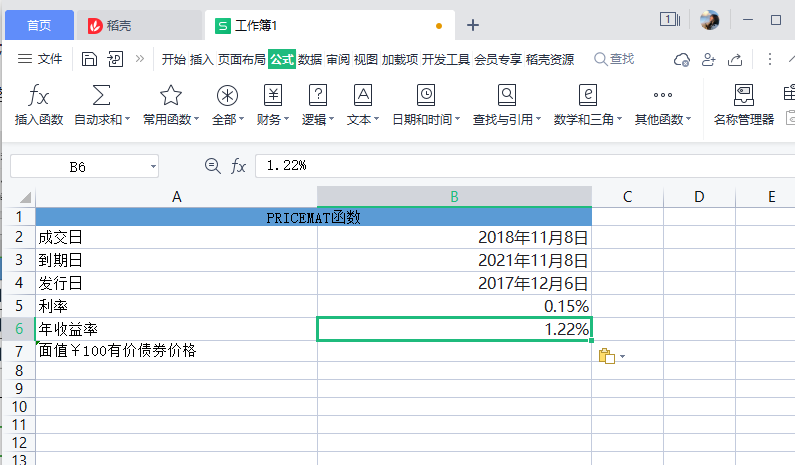Viewport: 795px width, 465px height.
Task: Expand the paste options dropdown arrow
Action: pyautogui.click(x=623, y=356)
